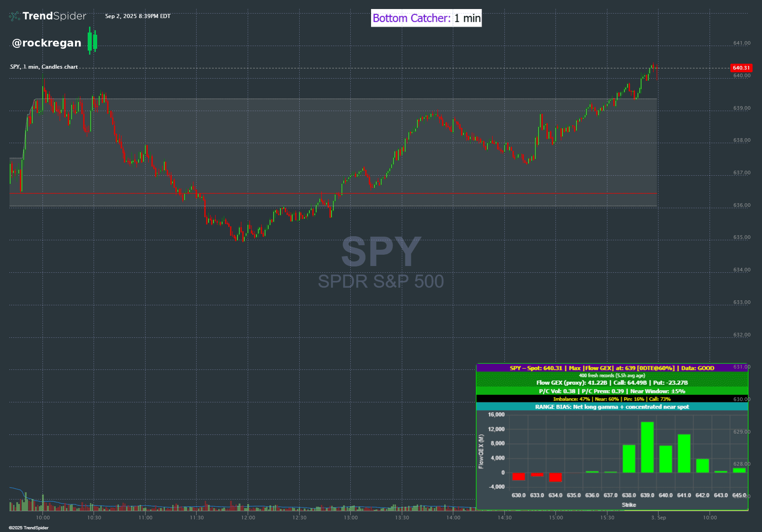This screenshot has height=532, width=762.
Task: Click the green GEX bar at strike 638.0
Action: pyautogui.click(x=629, y=459)
